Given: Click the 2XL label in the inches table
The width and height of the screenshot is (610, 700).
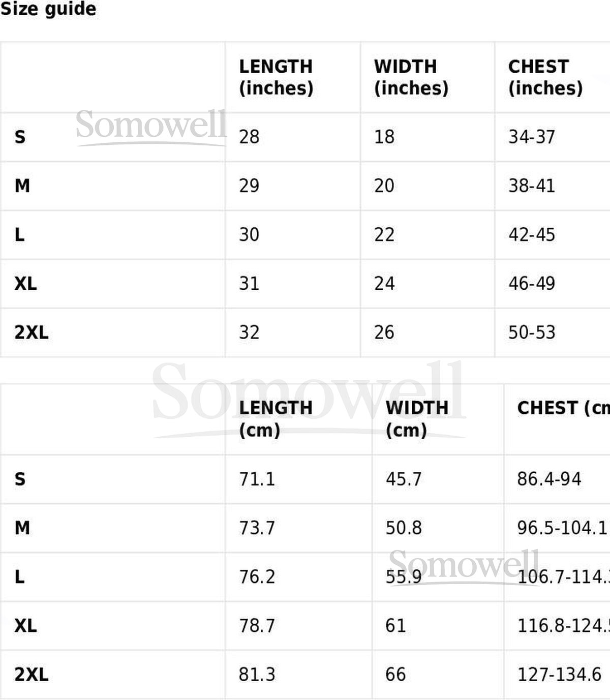Looking at the screenshot, I should click(32, 332).
